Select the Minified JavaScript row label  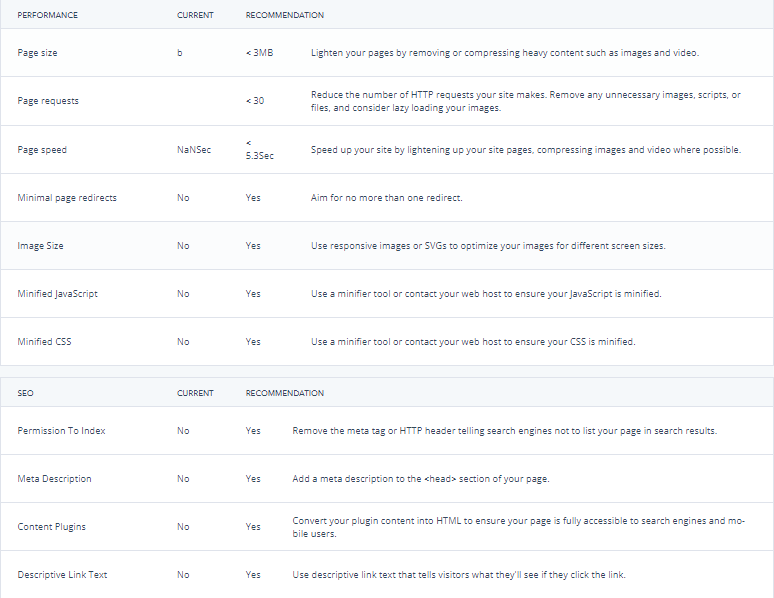[57, 293]
